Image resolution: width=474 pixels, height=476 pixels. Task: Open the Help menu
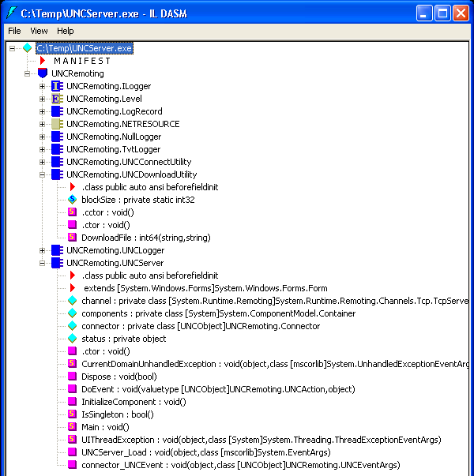(66, 31)
